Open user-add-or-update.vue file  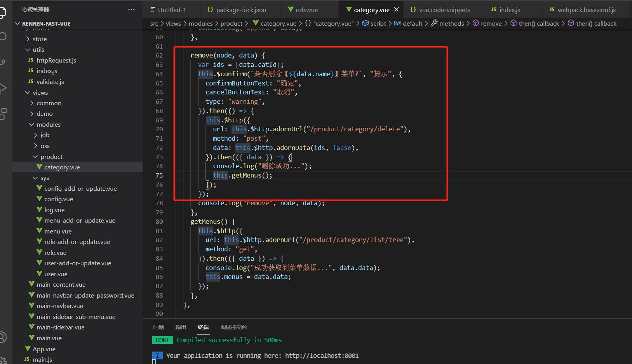pos(77,263)
